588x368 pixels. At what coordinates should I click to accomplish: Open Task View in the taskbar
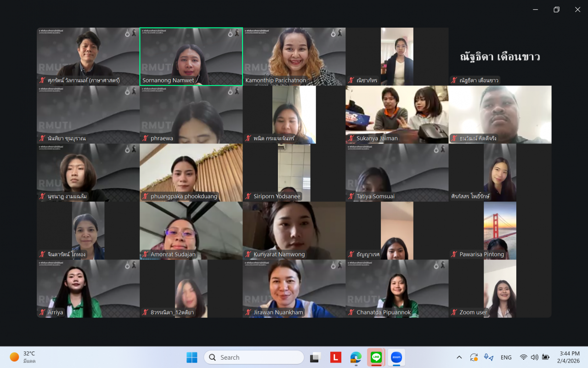[x=315, y=357]
